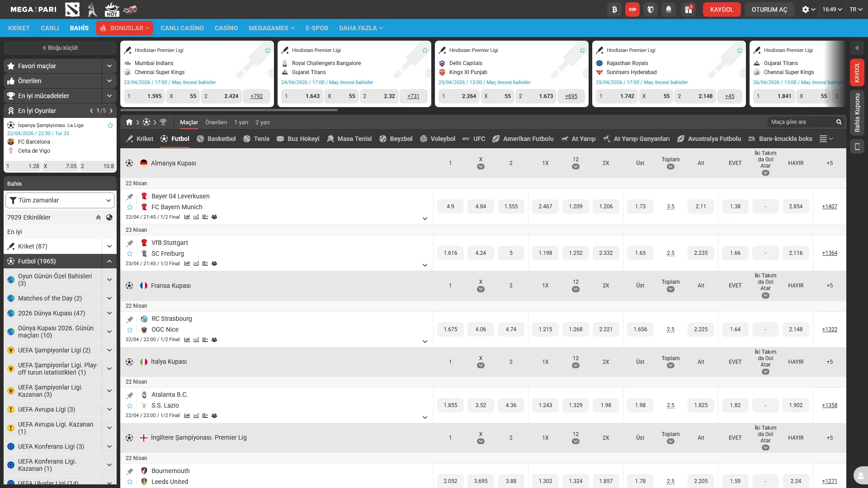
Task: Open statistics chart icon for Leverkusen match
Action: 187,217
